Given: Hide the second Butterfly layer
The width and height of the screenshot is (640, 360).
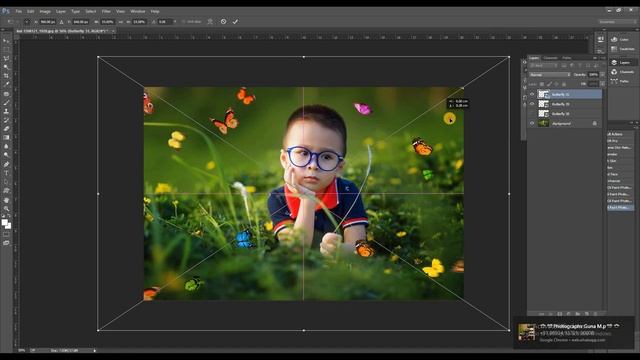Looking at the screenshot, I should pos(532,104).
